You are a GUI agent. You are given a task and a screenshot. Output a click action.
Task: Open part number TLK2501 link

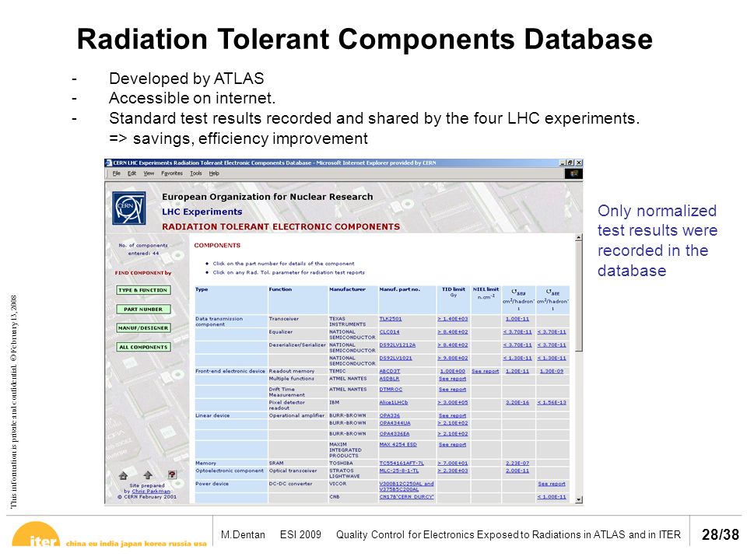click(390, 319)
